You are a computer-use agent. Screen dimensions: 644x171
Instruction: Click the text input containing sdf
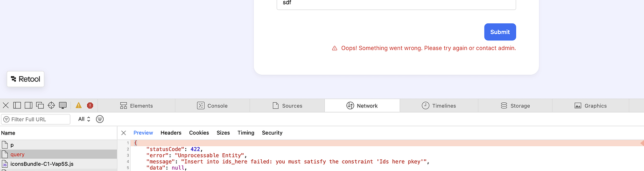[x=396, y=4]
